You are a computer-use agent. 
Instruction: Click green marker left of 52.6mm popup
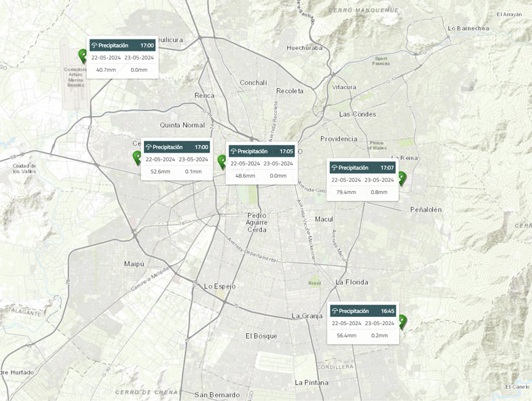point(137,157)
